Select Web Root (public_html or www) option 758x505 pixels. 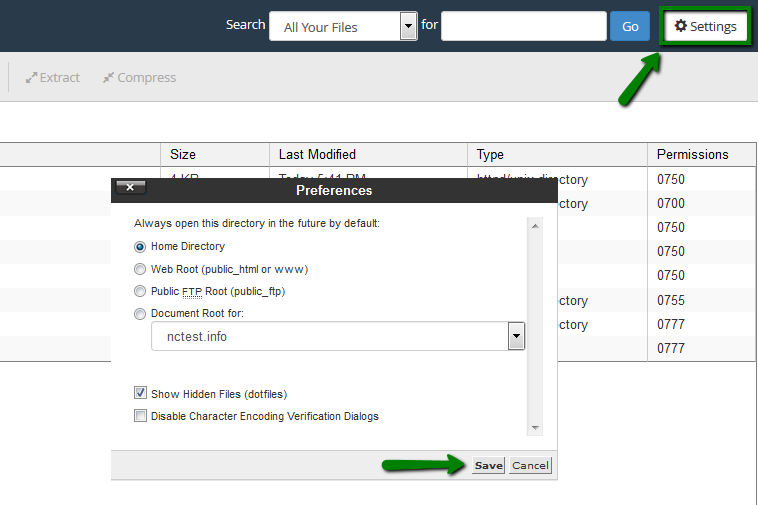[x=140, y=269]
